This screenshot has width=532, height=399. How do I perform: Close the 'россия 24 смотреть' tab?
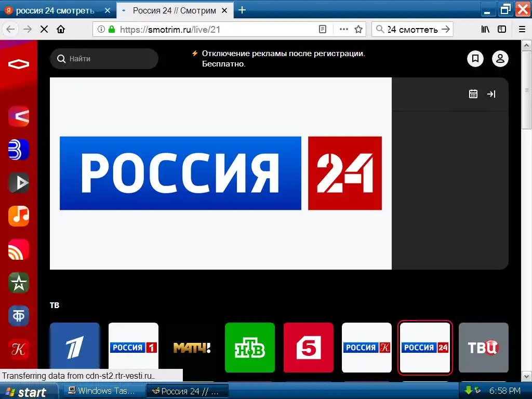pyautogui.click(x=108, y=10)
